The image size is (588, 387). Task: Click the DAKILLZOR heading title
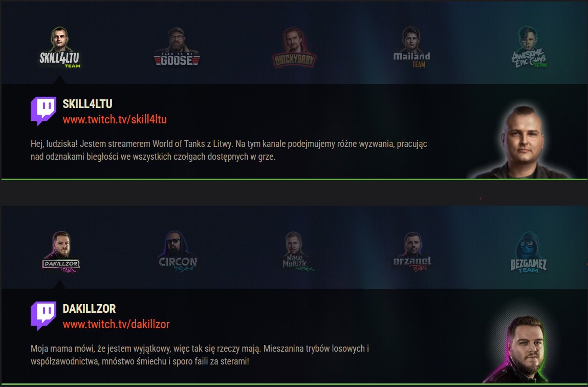coord(89,309)
